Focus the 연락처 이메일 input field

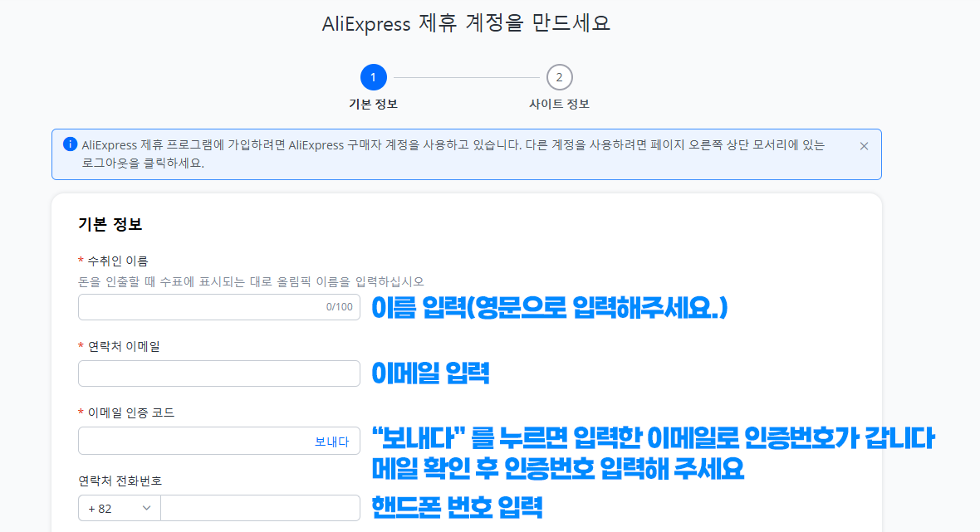(218, 373)
